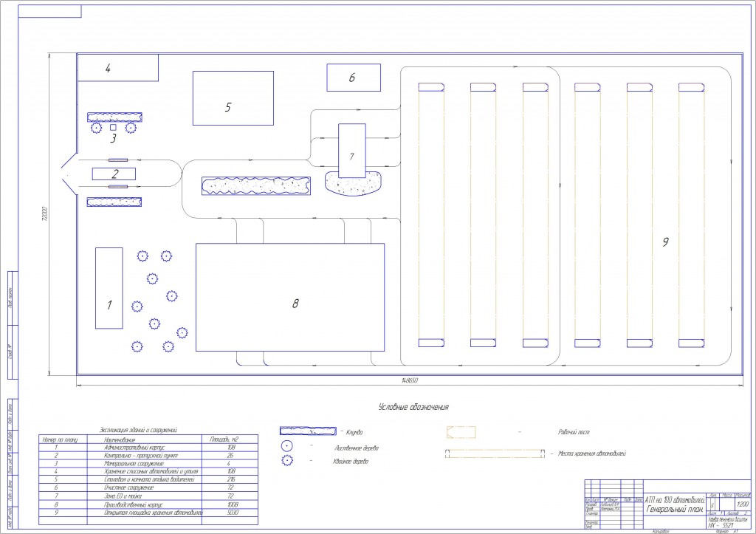756x534 pixels.
Task: Click area value 5030 in table
Action: tap(232, 513)
